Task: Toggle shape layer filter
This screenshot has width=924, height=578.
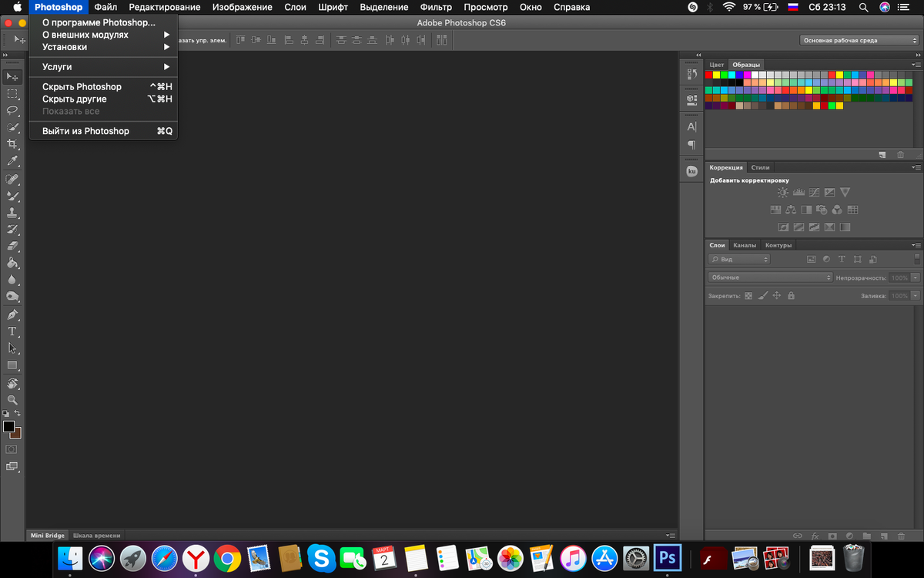Action: click(857, 260)
